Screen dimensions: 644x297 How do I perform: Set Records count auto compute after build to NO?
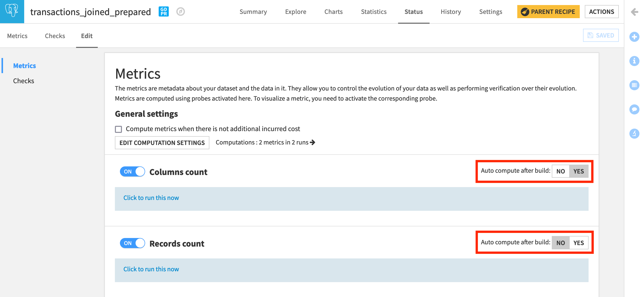point(560,243)
